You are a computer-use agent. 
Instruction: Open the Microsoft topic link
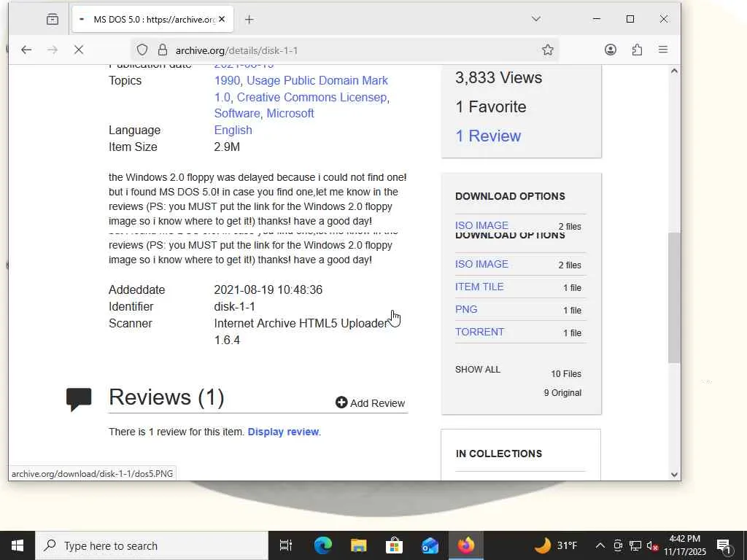pos(290,113)
